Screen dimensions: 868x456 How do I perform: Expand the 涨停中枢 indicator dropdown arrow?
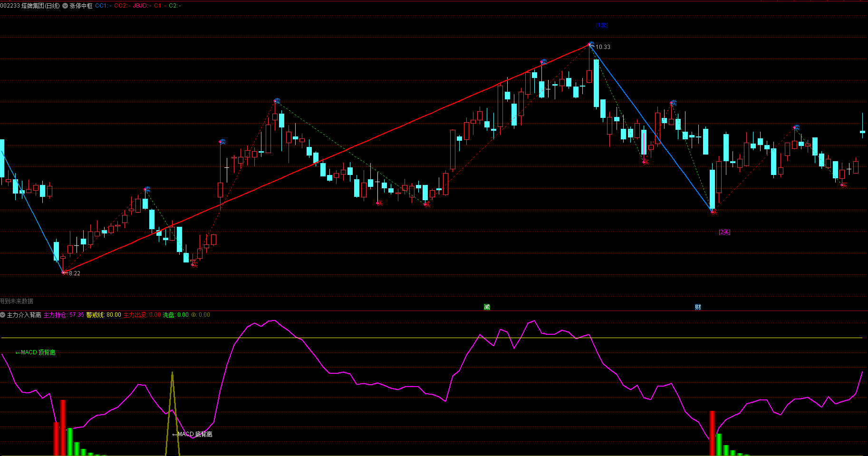click(65, 6)
